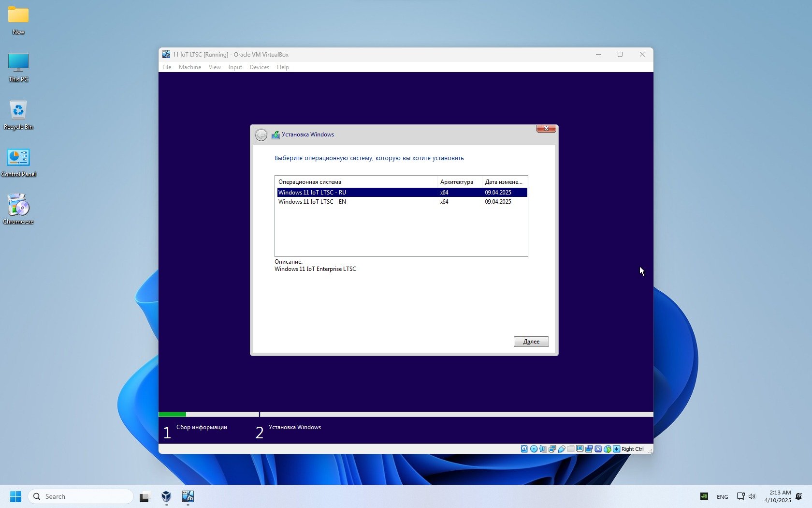Open the Machine menu
The height and width of the screenshot is (508, 812).
tap(189, 67)
